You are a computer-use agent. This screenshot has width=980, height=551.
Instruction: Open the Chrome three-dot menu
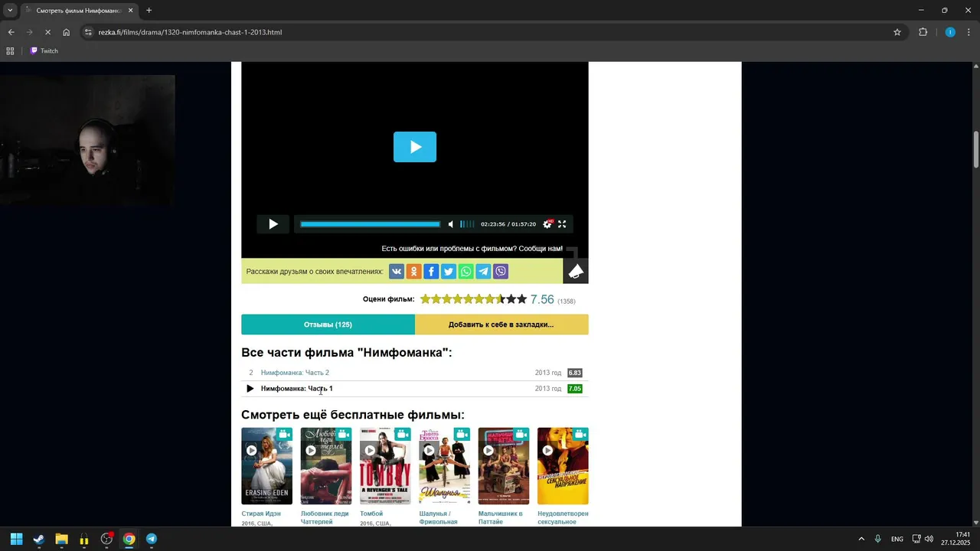tap(969, 32)
